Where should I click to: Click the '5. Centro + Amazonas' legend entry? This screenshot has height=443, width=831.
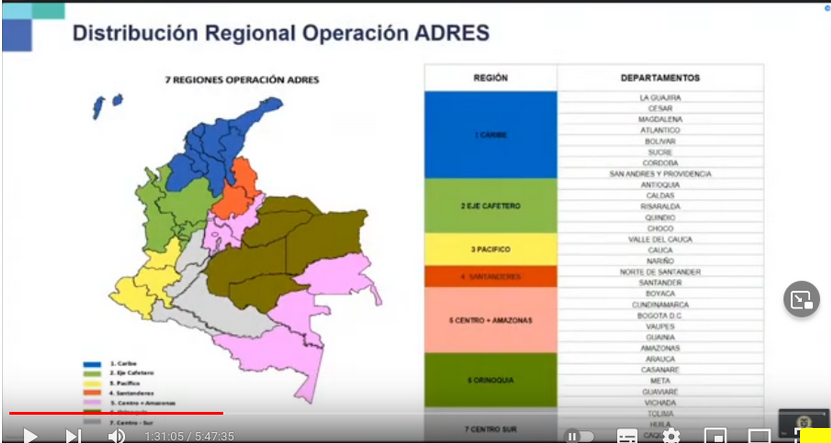click(129, 403)
